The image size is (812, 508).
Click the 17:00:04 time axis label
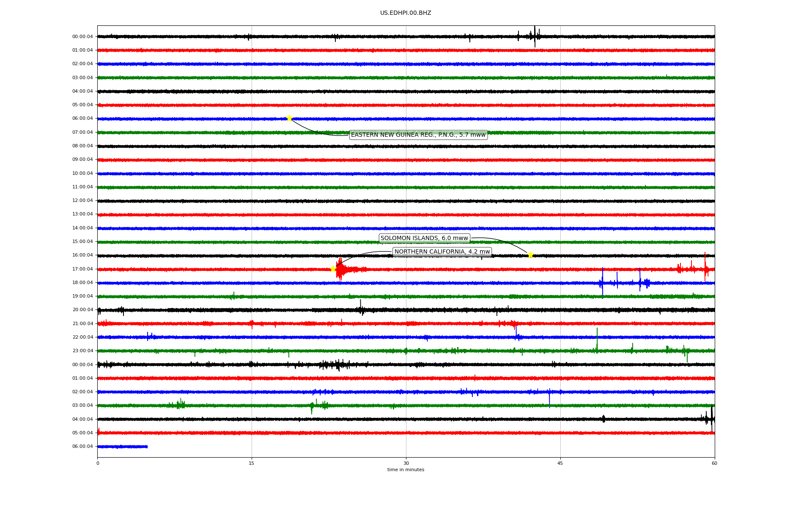[x=82, y=269]
